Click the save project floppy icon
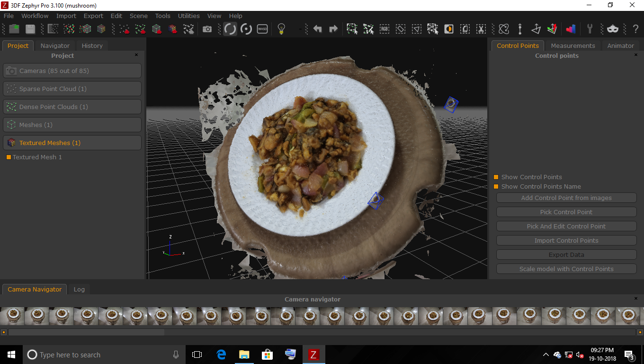The height and width of the screenshot is (364, 644). point(30,29)
